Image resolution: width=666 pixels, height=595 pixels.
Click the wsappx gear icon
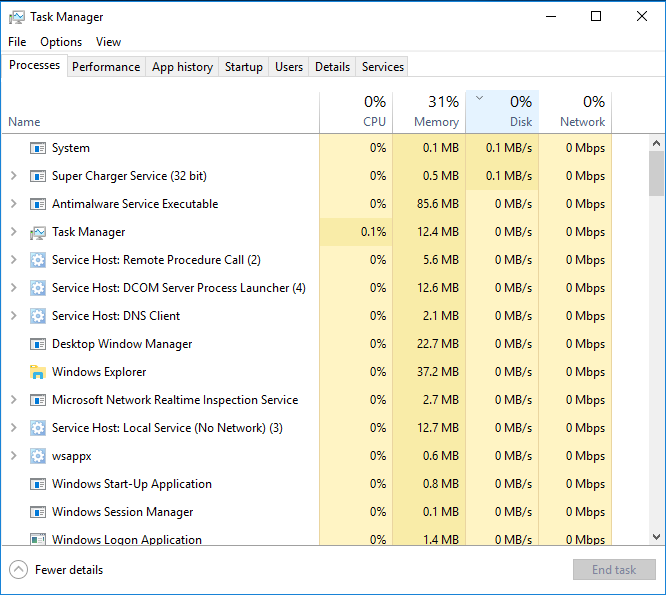coord(38,456)
